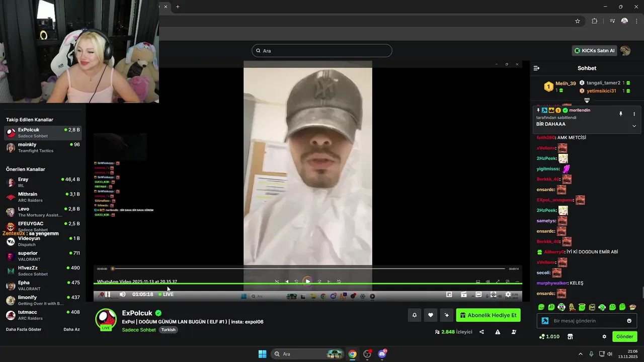
Task: Open Kick player settings gear
Action: (x=508, y=295)
